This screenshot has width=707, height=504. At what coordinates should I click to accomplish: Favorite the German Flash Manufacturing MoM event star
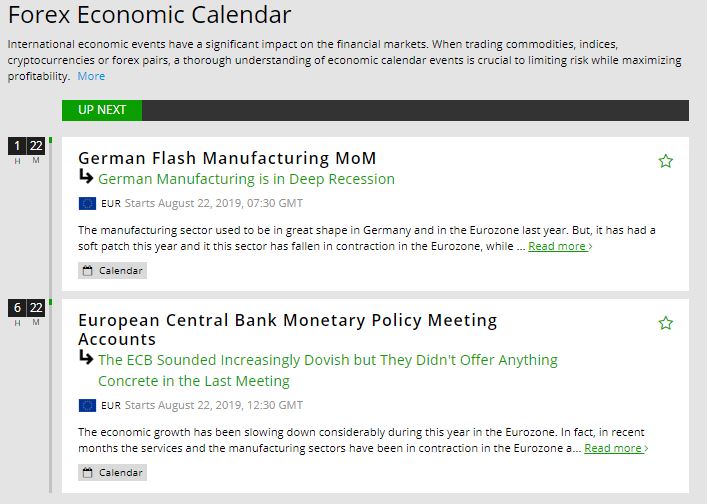(666, 161)
